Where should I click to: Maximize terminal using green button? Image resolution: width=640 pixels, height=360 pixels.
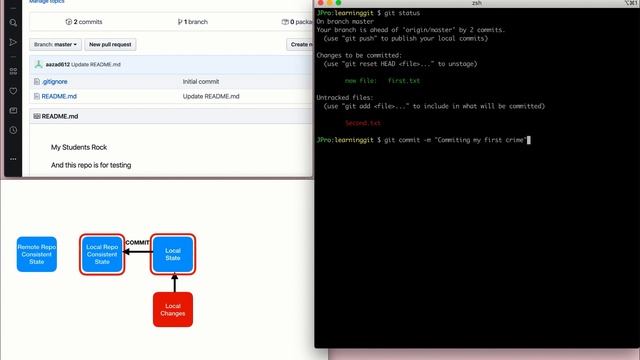click(x=338, y=3)
